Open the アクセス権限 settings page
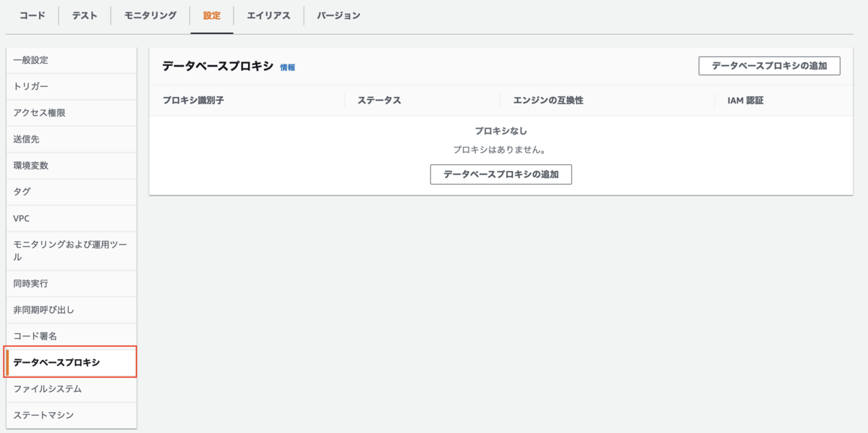868x433 pixels. [x=43, y=112]
